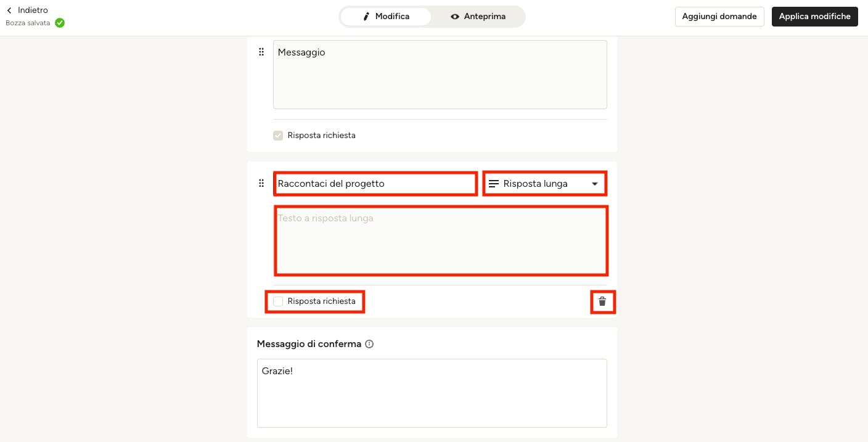
Task: Delete the question using the trash icon
Action: [x=602, y=301]
